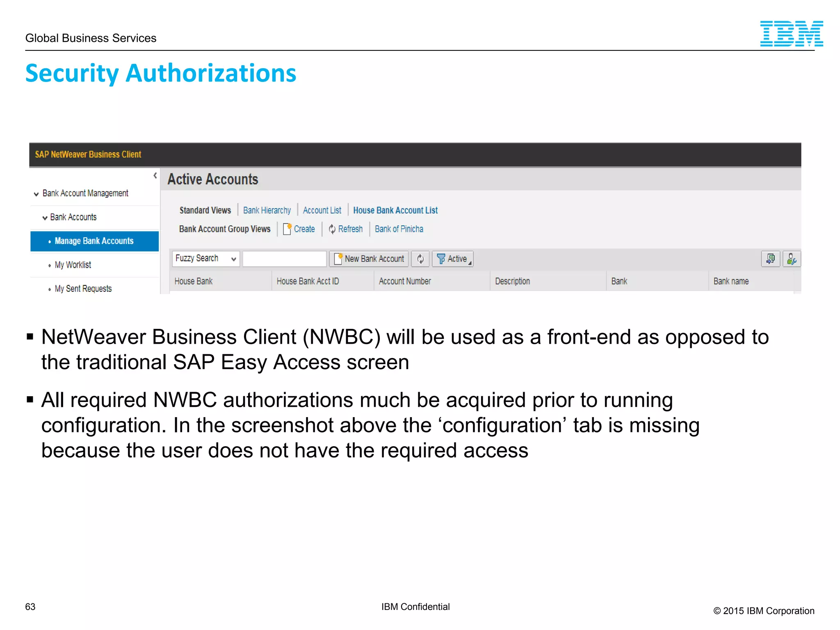Click the Create link with the document icon
This screenshot has width=840, height=630.
point(299,229)
